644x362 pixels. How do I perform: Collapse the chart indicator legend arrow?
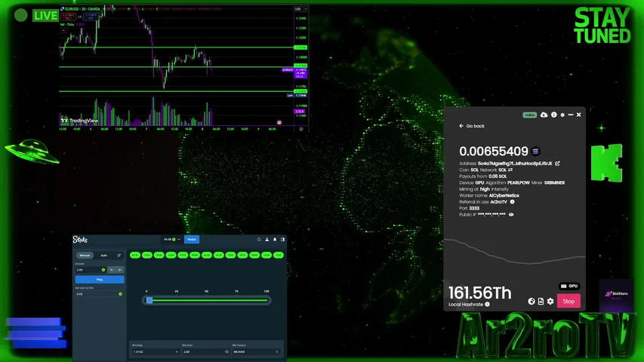[63, 31]
